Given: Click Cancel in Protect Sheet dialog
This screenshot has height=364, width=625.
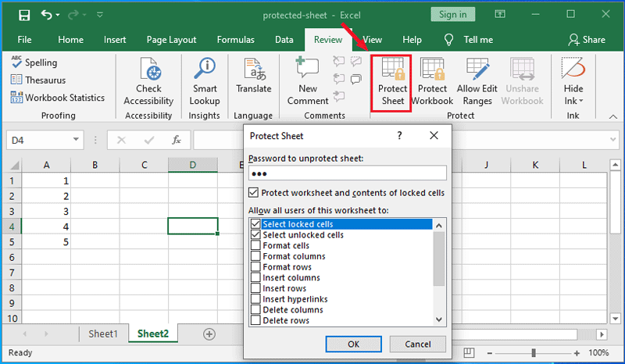Looking at the screenshot, I should pyautogui.click(x=418, y=344).
